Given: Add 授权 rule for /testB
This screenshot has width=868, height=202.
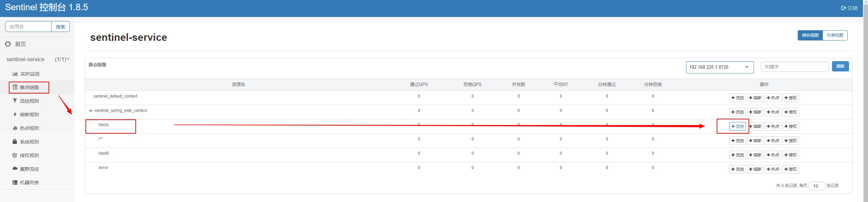Looking at the screenshot, I should (x=791, y=155).
